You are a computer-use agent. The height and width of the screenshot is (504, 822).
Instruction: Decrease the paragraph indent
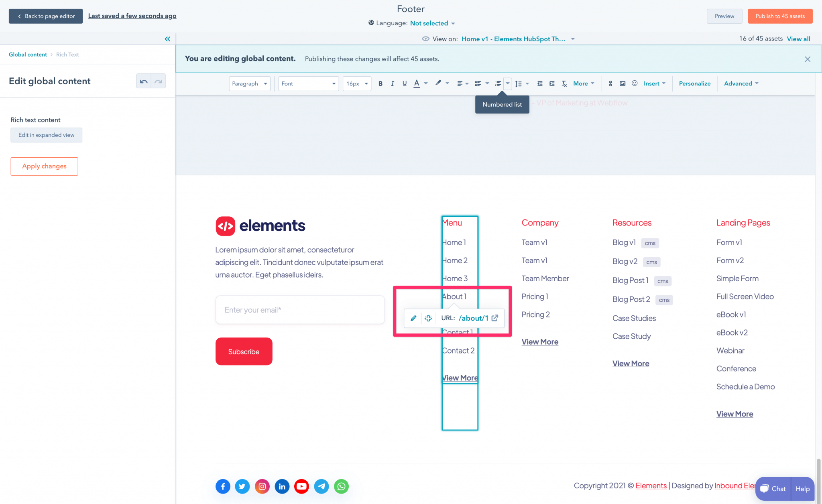[540, 83]
